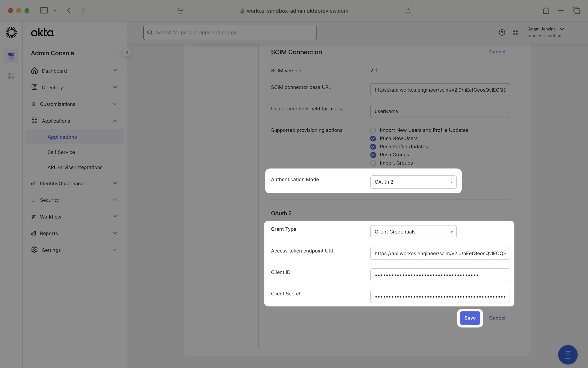The image size is (588, 368).
Task: Open the Adam Jenkins account dropdown
Action: pos(546,32)
